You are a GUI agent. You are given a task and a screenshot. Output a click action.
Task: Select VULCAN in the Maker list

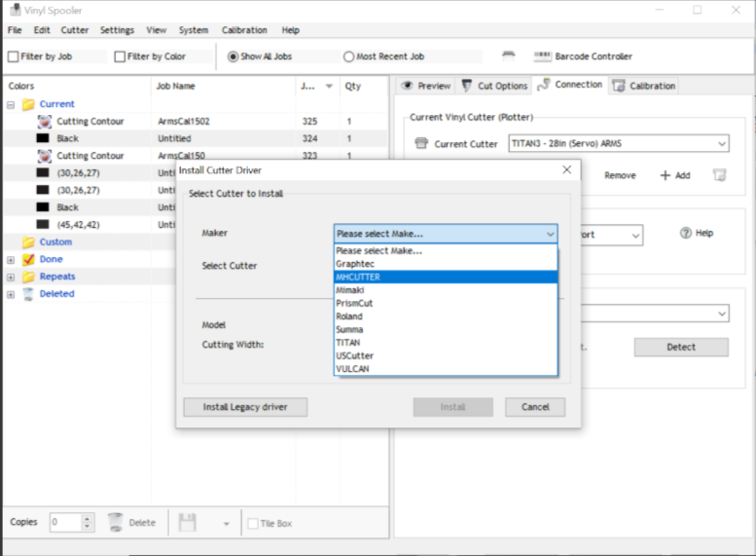click(x=446, y=369)
